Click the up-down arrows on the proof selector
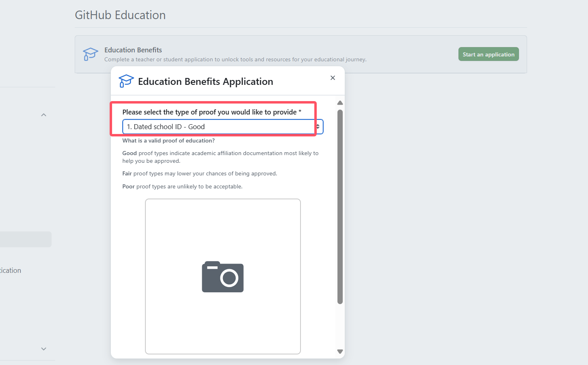The image size is (588, 365). pyautogui.click(x=318, y=127)
